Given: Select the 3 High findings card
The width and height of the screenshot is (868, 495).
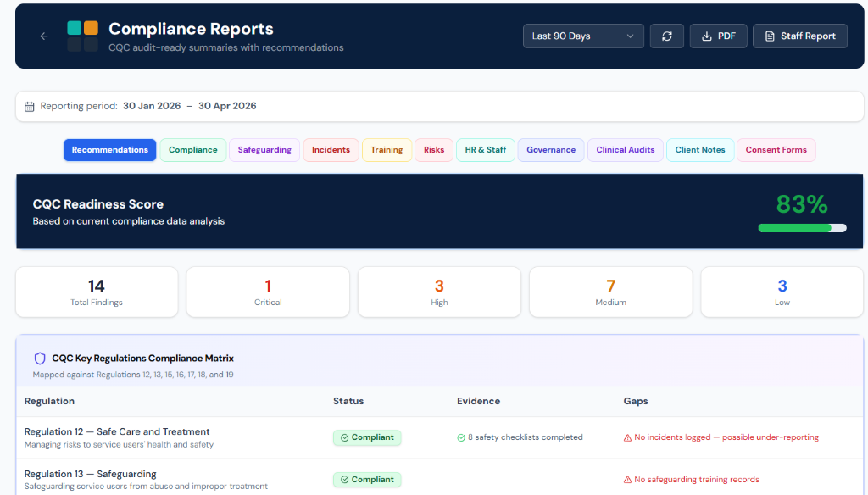Looking at the screenshot, I should point(440,292).
